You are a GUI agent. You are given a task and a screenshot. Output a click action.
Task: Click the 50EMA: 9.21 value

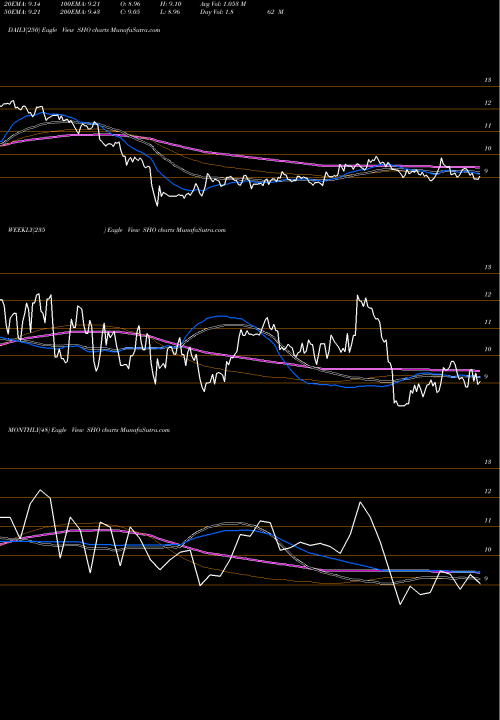23,12
